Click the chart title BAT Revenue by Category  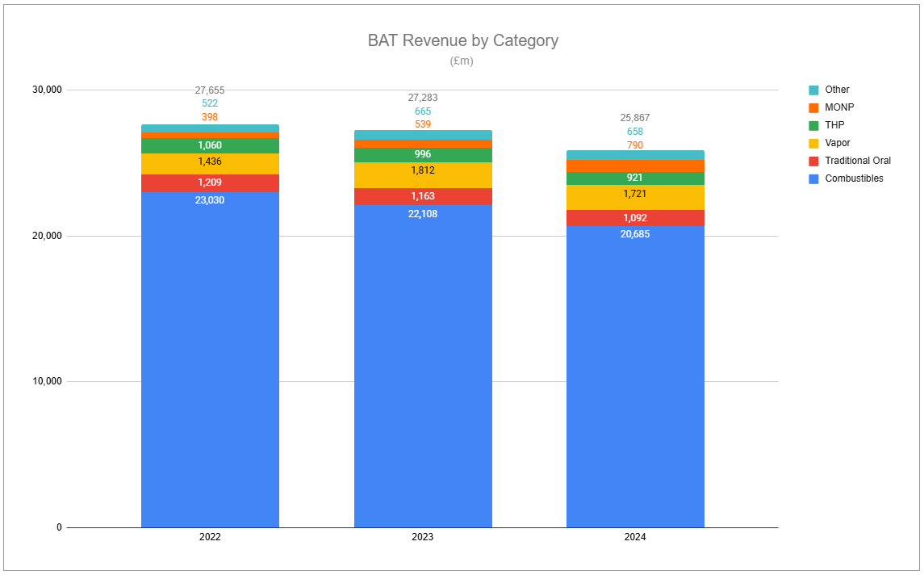[x=462, y=40]
